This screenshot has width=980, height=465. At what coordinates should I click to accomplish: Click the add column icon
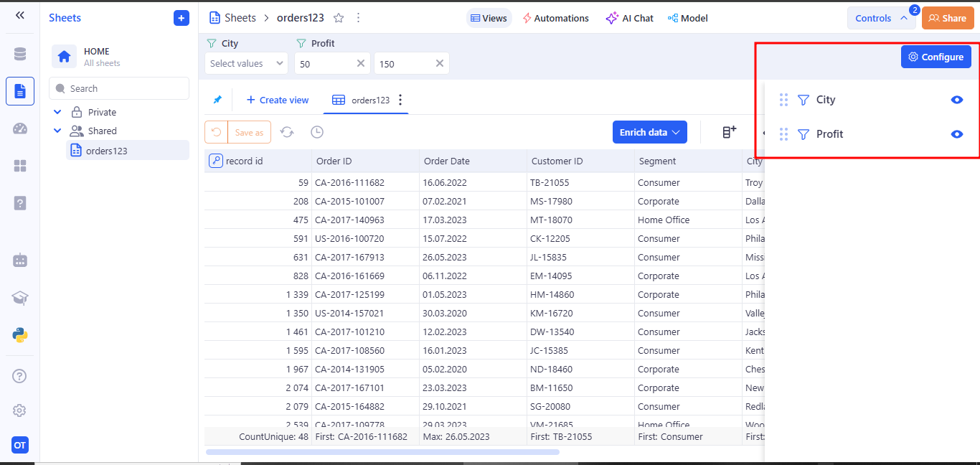[x=729, y=132]
